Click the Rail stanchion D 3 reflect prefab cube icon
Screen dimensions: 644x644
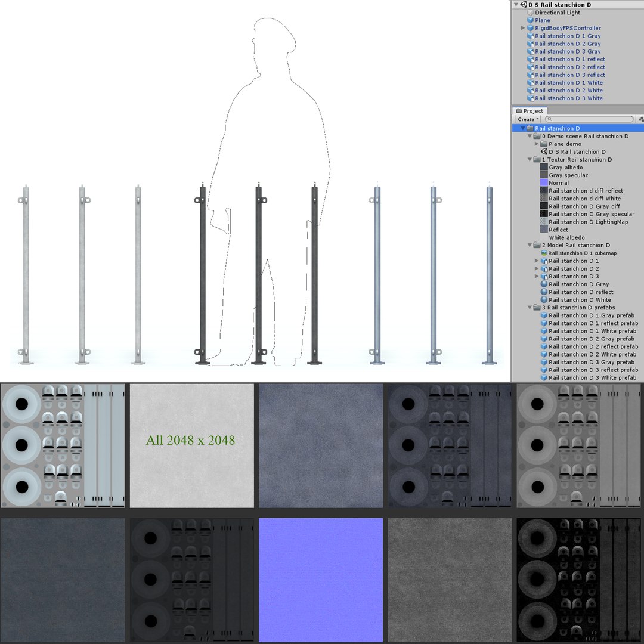544,370
